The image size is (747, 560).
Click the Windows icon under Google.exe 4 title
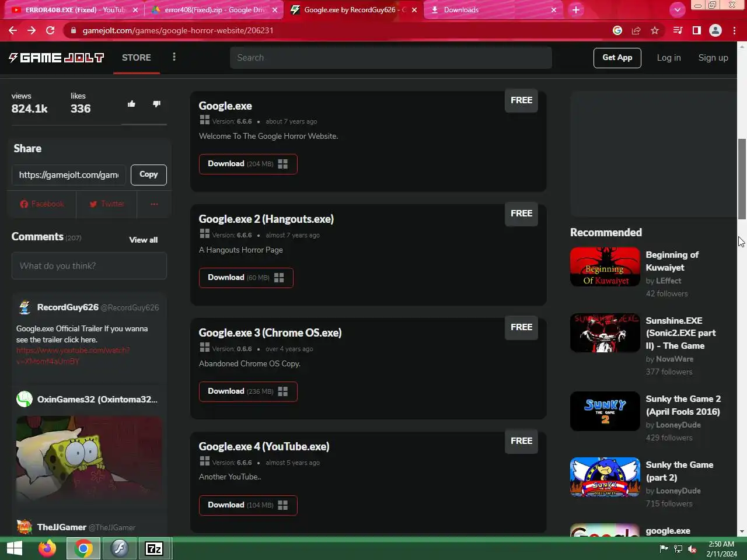204,461
